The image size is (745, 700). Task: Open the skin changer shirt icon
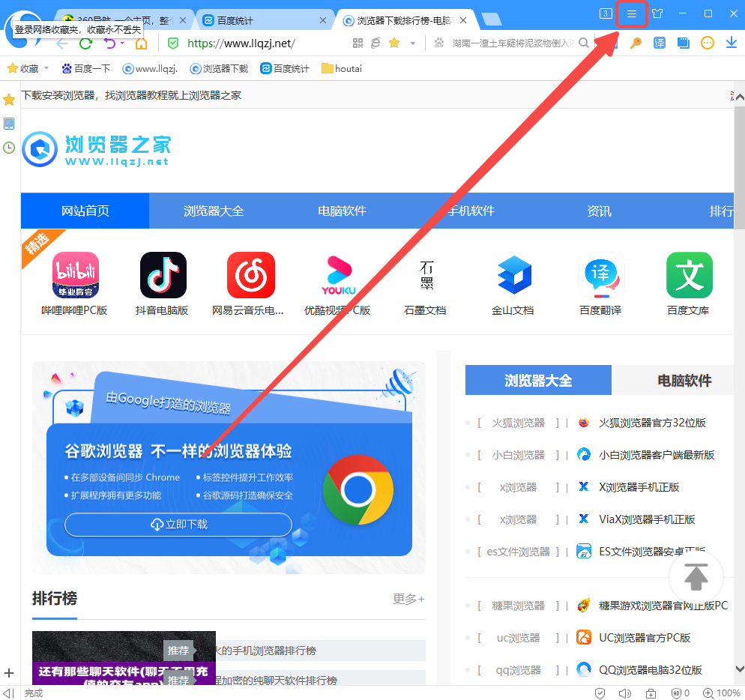[657, 13]
